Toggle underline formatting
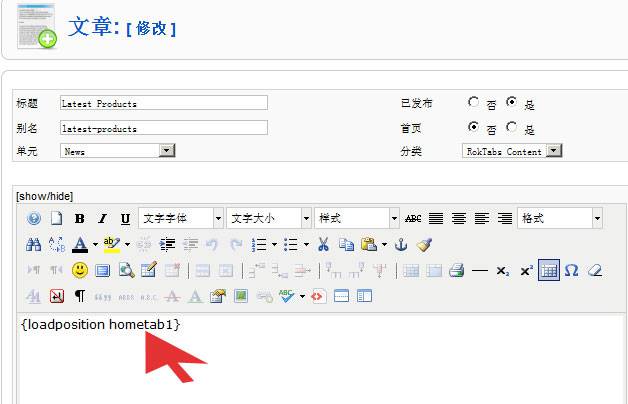Viewport: 628px width, 404px height. click(125, 219)
